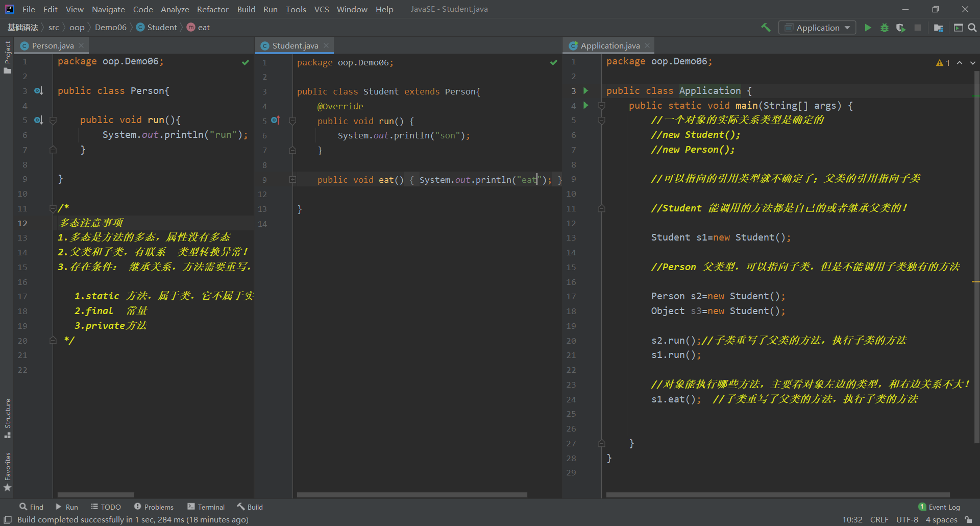Start debugging with the bug icon
Viewport: 980px width, 526px height.
tap(885, 28)
